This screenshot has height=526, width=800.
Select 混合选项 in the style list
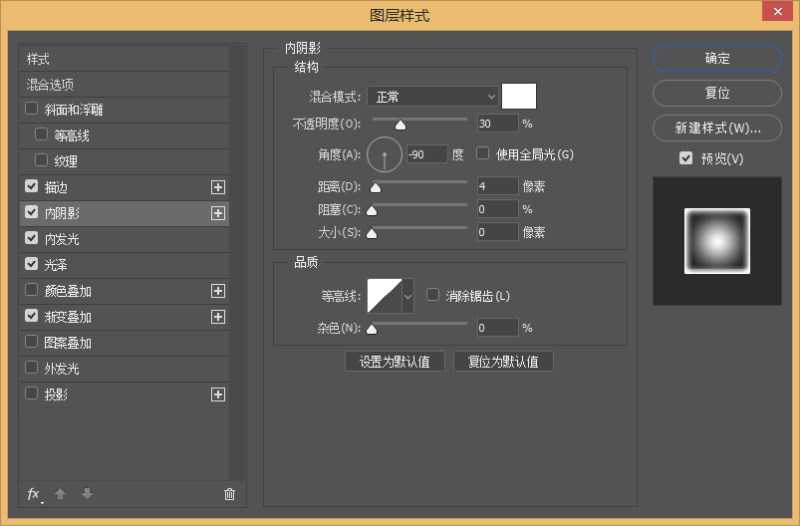click(50, 85)
